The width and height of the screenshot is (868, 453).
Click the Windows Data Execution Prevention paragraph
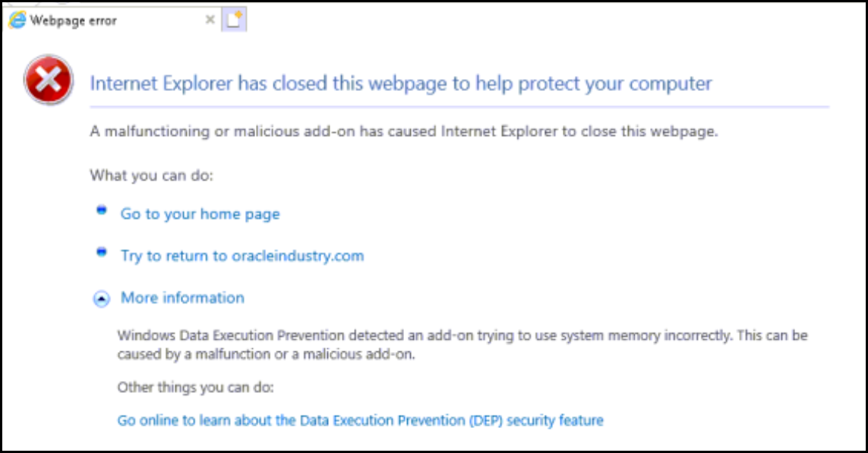point(462,344)
